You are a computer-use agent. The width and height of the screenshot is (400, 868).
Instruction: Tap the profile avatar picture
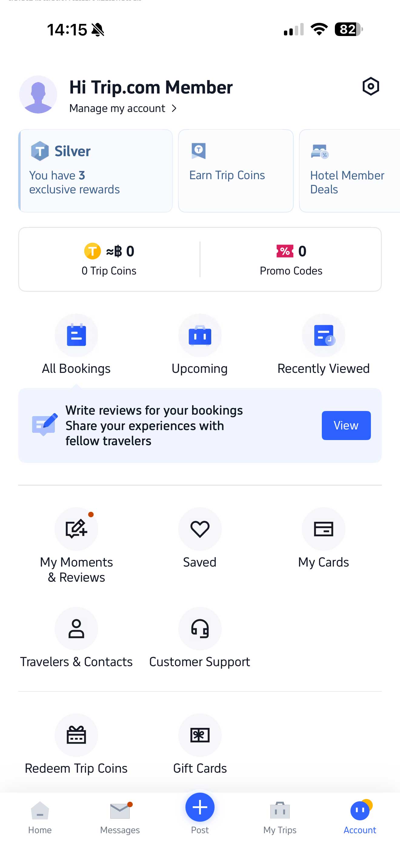point(38,95)
